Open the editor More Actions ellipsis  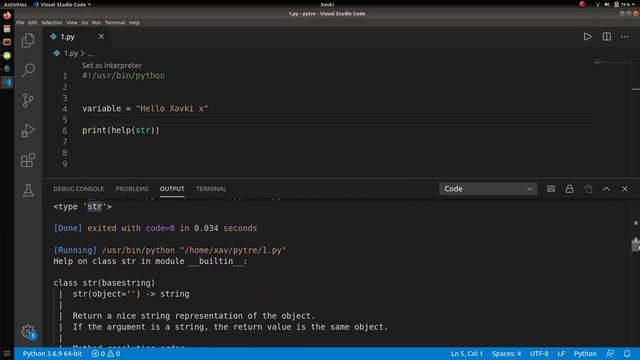pyautogui.click(x=625, y=37)
